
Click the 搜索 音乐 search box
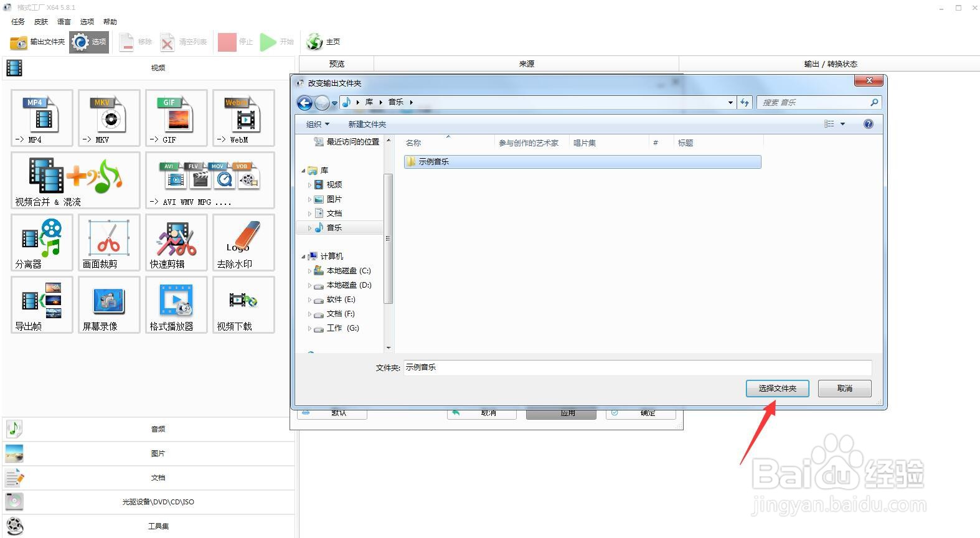click(x=819, y=102)
